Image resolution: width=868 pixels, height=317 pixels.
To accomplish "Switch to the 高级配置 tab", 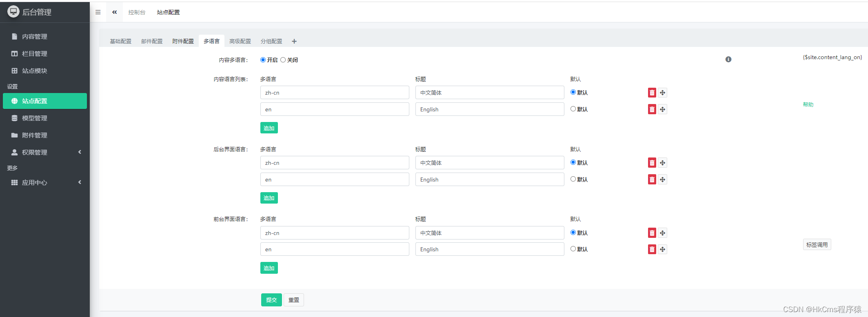I will (240, 41).
